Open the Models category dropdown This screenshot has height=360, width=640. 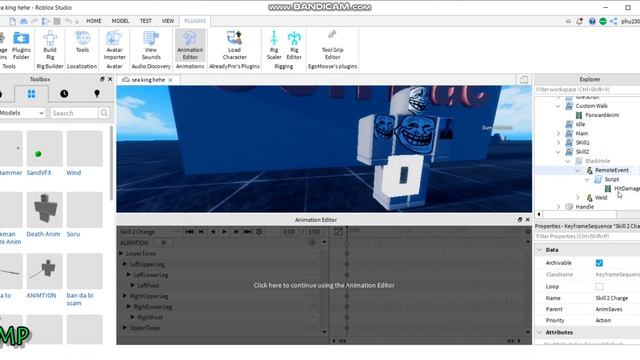(22, 113)
